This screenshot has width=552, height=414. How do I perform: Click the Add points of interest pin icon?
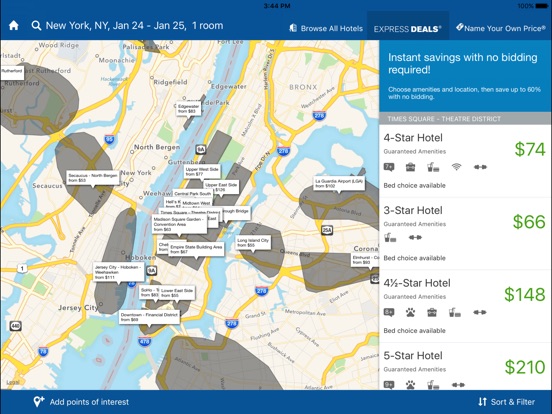(38, 401)
